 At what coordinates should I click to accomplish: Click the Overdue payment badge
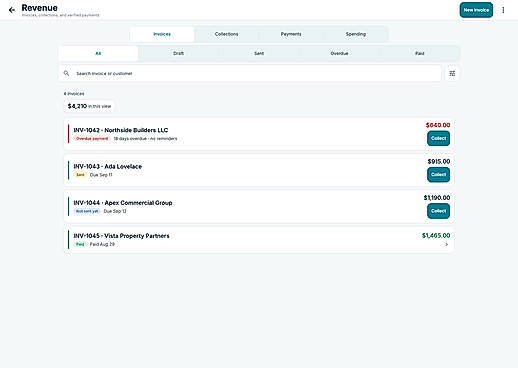(x=92, y=139)
